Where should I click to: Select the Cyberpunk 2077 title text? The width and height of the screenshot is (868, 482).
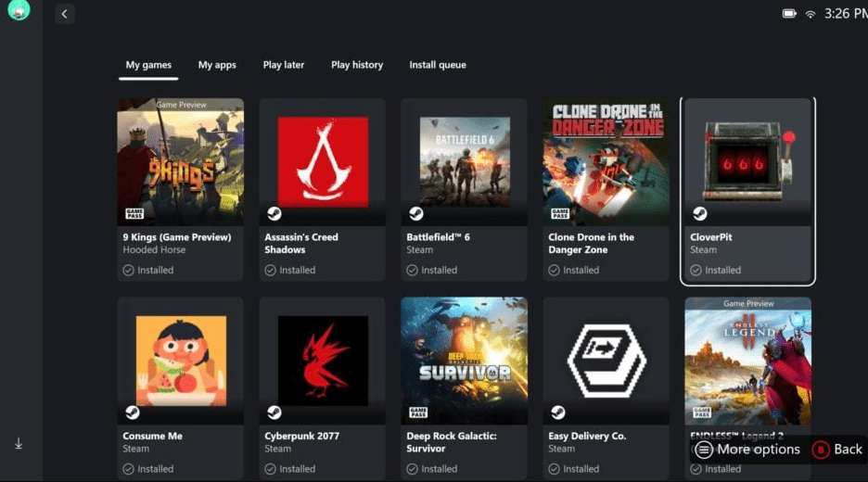301,436
